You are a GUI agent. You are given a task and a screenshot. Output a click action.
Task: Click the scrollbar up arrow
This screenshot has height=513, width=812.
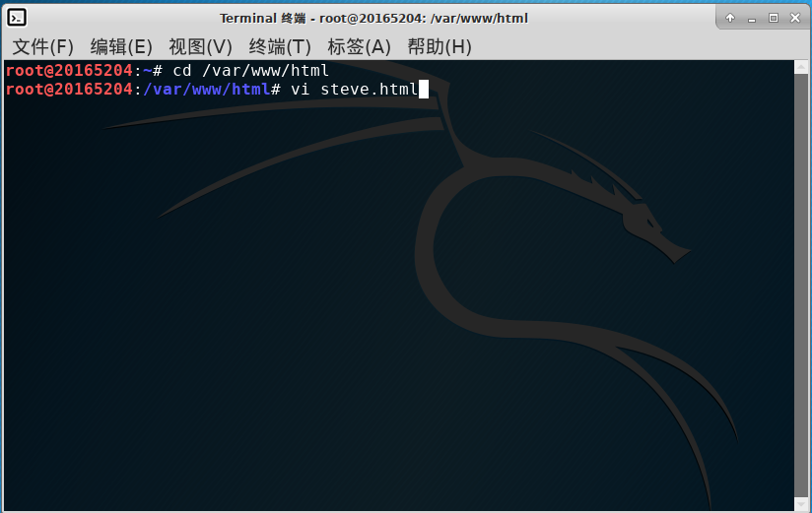[x=801, y=67]
